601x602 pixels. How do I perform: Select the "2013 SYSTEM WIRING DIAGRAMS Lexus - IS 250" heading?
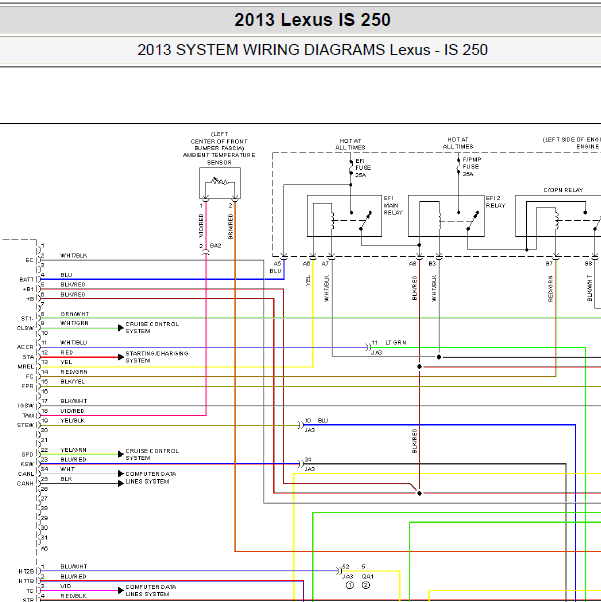coord(312,50)
